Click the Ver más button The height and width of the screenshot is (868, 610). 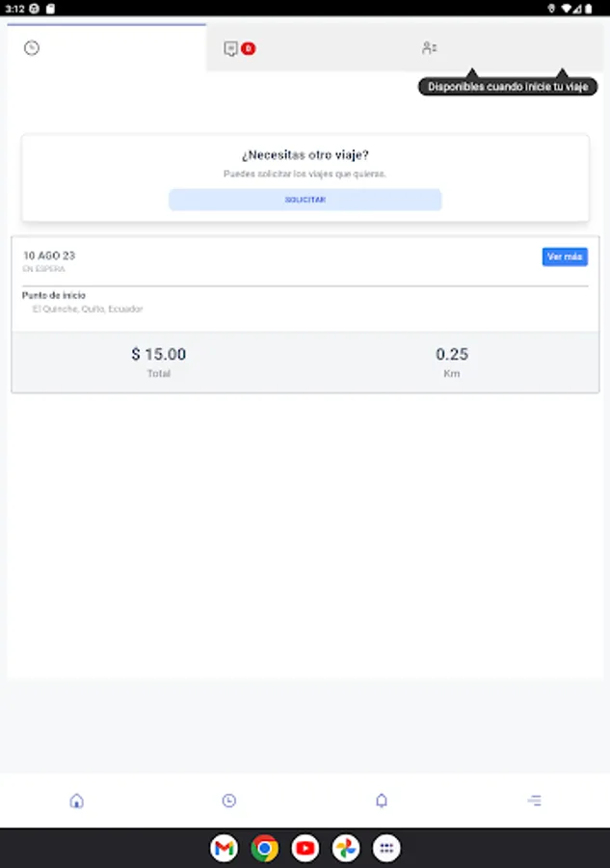point(565,257)
